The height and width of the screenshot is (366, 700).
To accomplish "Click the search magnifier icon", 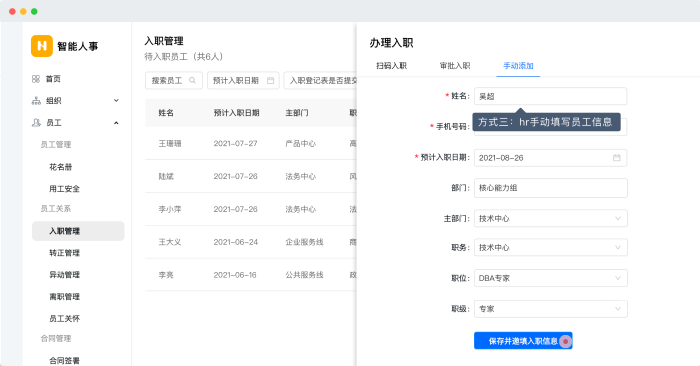I will 192,80.
